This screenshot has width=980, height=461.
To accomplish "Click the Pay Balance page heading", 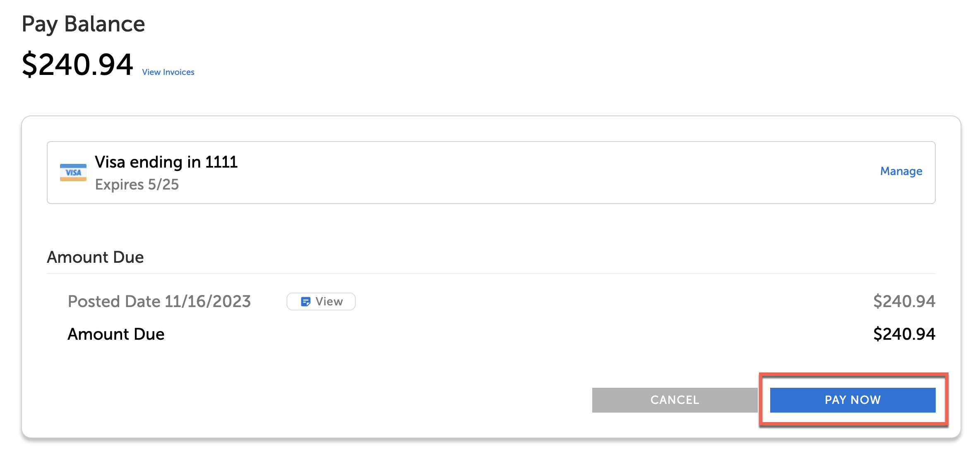I will pos(83,24).
